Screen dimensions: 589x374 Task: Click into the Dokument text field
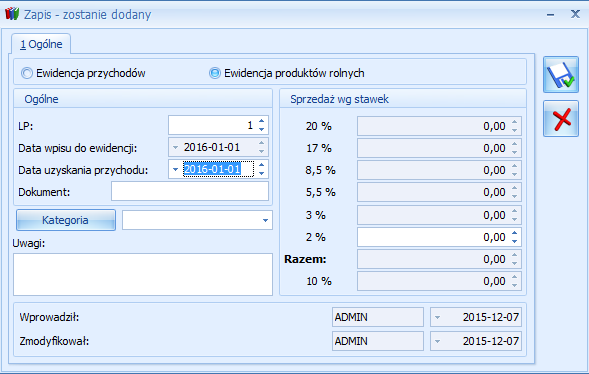[190, 192]
